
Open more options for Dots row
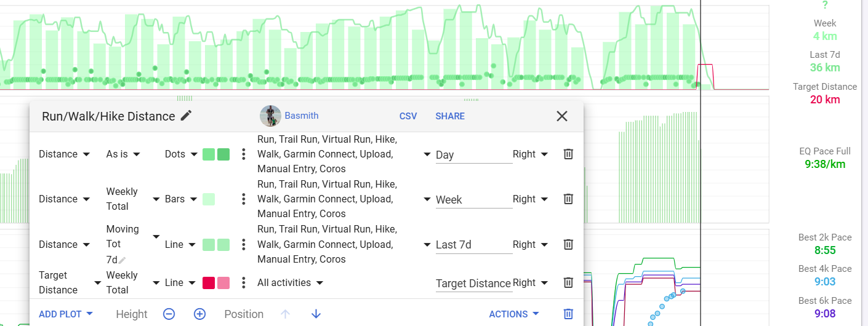pyautogui.click(x=244, y=154)
